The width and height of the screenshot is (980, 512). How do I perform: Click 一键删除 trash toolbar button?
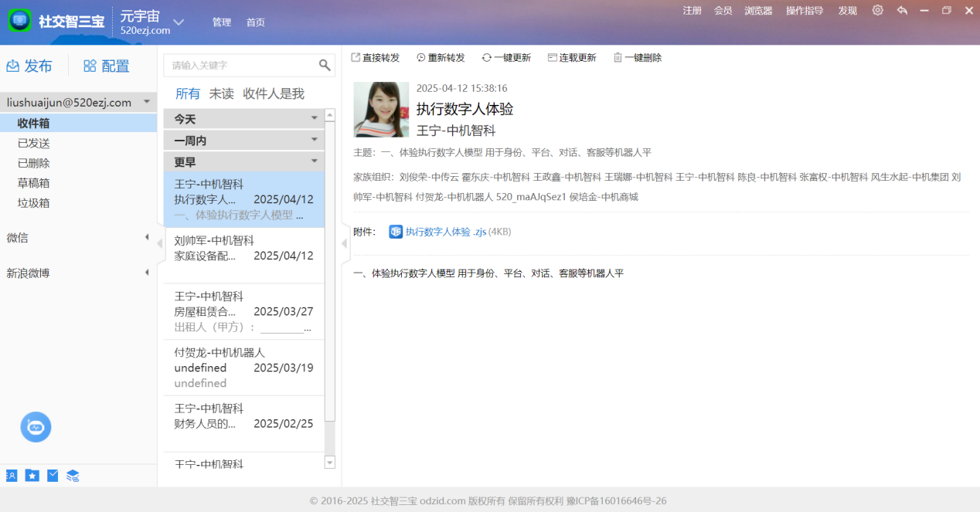(637, 58)
